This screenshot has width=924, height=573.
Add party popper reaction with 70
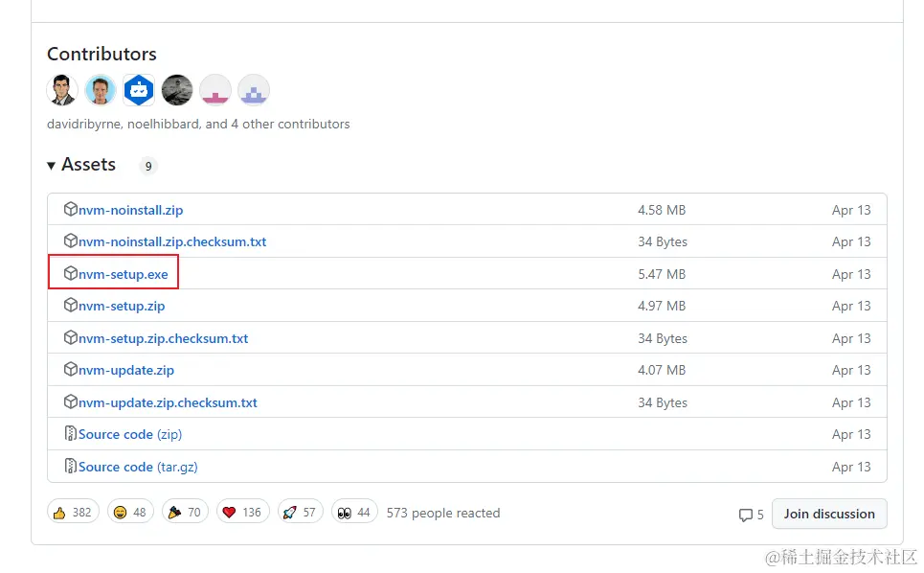pos(185,512)
